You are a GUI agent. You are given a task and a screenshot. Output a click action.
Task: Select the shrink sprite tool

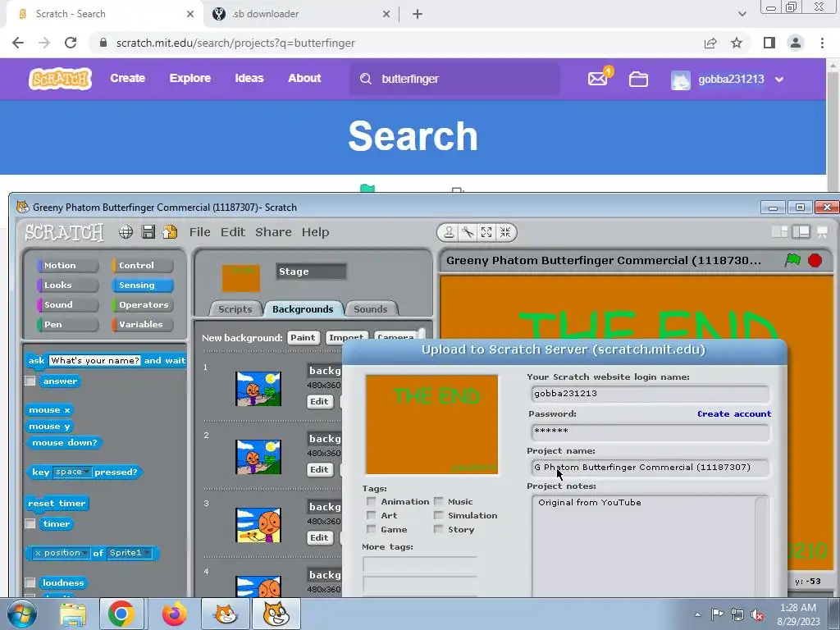[x=505, y=232]
